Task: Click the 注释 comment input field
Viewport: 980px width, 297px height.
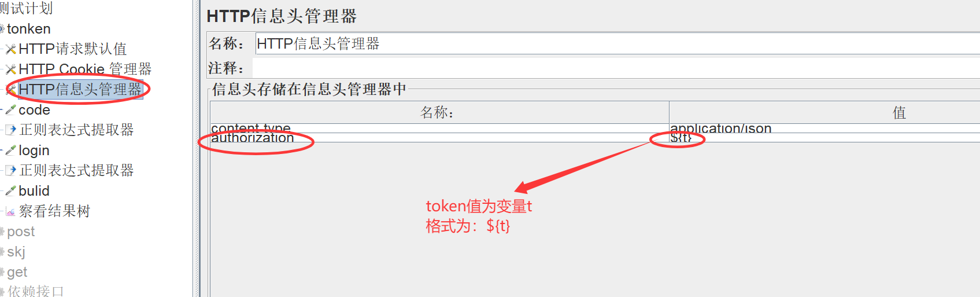Action: pos(616,68)
